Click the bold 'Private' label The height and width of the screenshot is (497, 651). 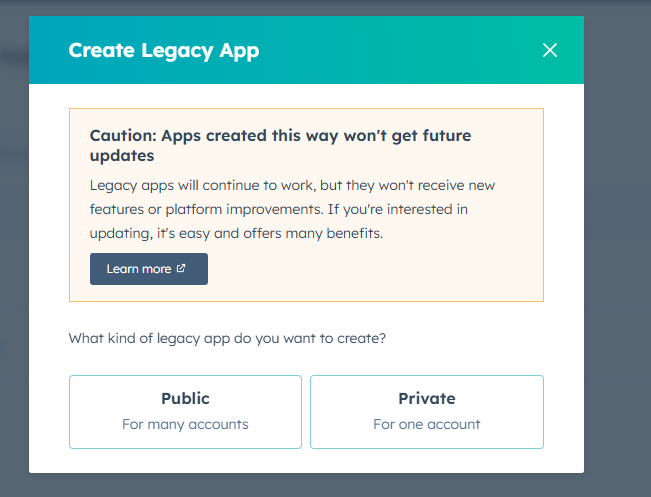pos(427,398)
